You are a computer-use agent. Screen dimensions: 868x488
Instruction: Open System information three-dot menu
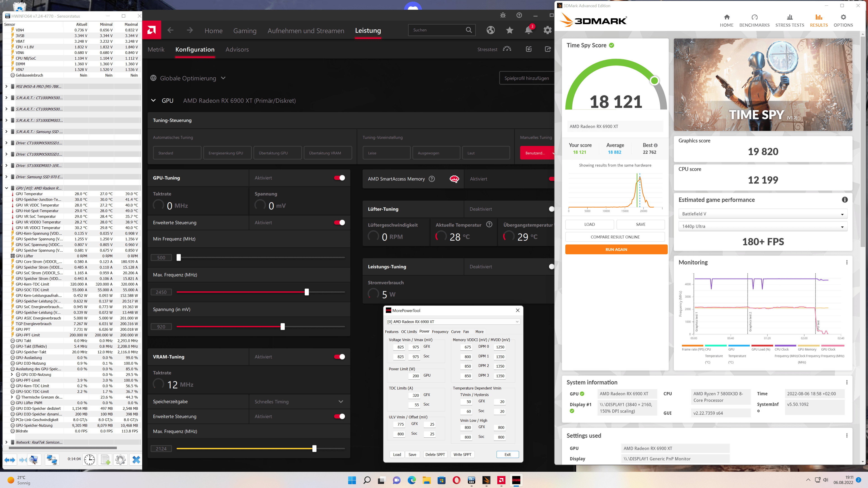[847, 382]
